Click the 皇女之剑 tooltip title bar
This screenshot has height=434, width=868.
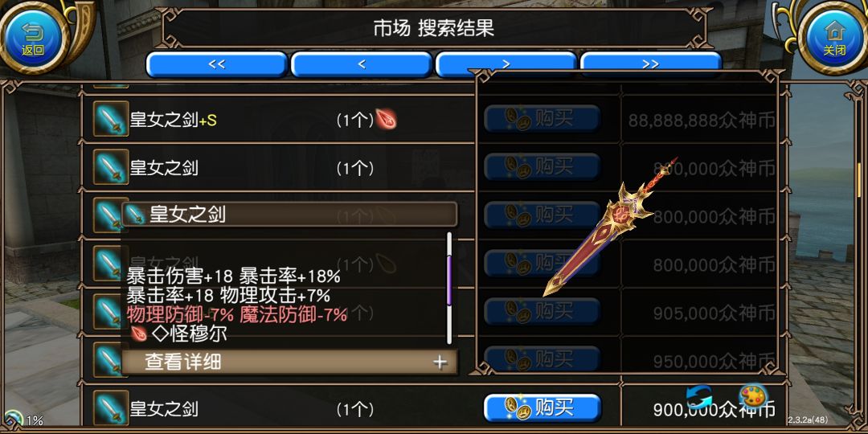point(289,214)
